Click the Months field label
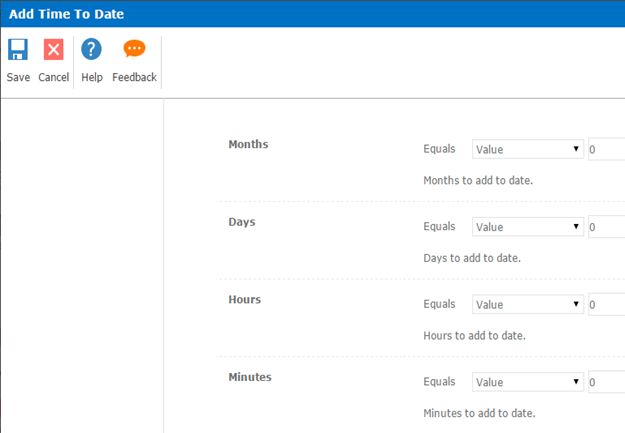625x433 pixels. tap(248, 144)
